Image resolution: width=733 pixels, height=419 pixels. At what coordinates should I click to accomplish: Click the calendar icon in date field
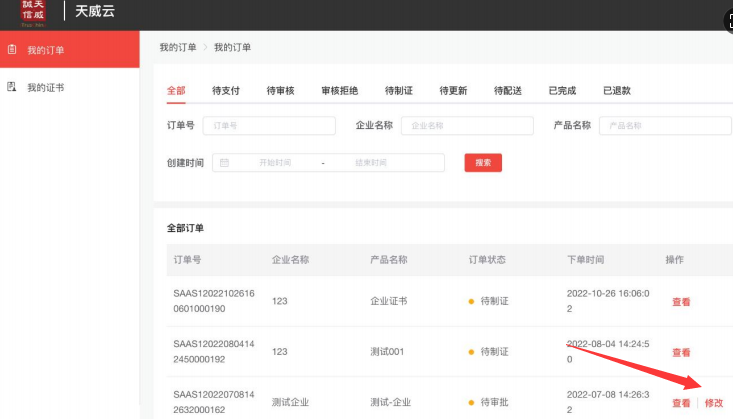(x=224, y=163)
